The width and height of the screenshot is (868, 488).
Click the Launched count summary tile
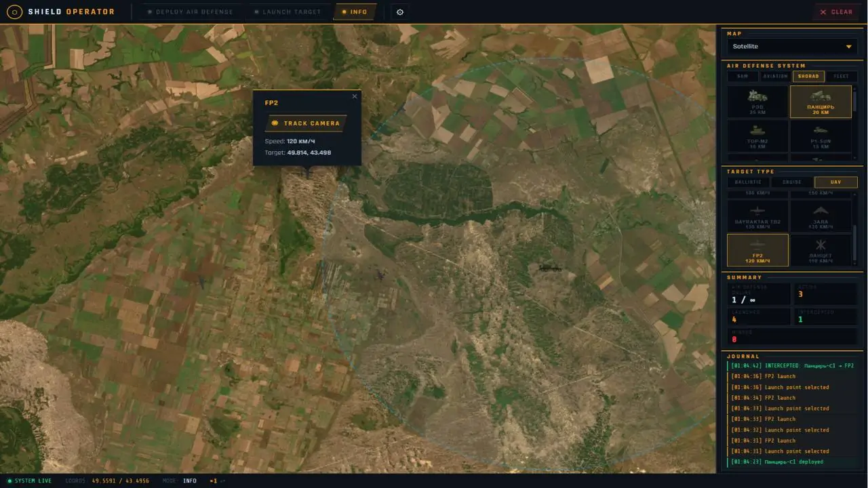(x=759, y=316)
